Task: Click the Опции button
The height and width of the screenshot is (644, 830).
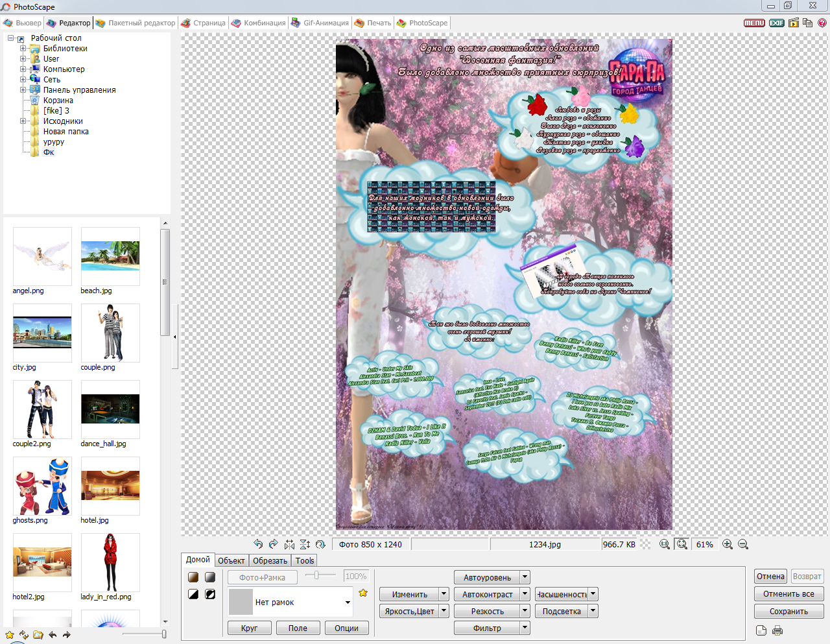Action: click(346, 628)
